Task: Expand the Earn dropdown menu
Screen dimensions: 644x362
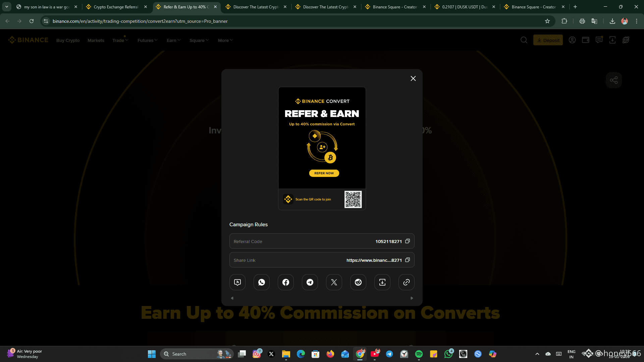Action: coord(174,40)
